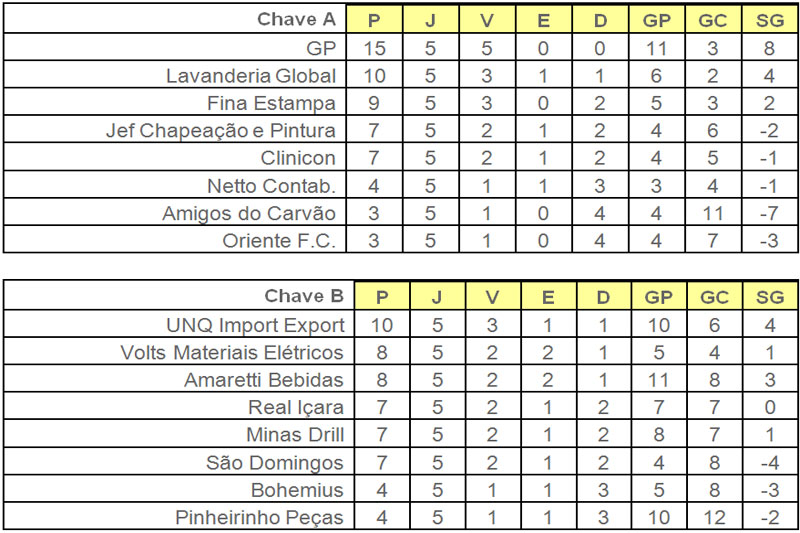Click the Chave A table title cell
The image size is (800, 533).
[300, 19]
